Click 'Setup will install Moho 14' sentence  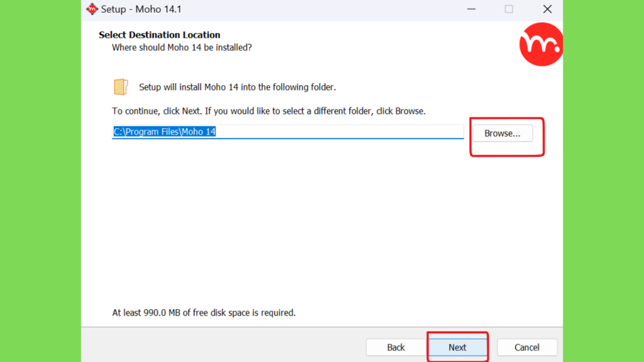tap(237, 87)
